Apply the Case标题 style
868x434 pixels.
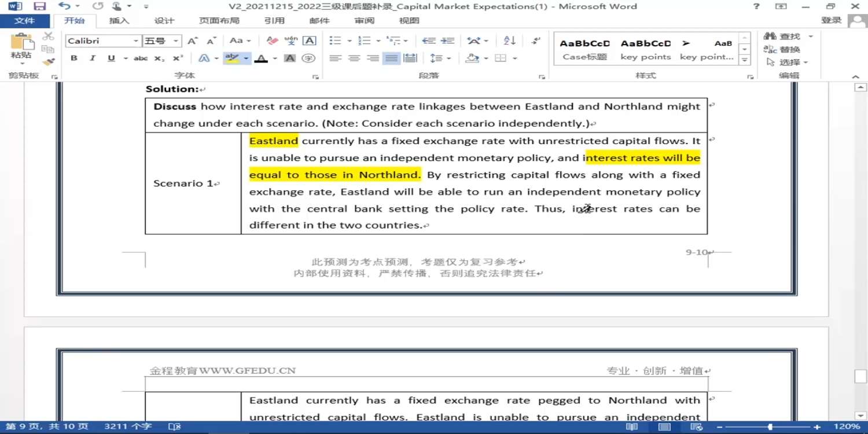pyautogui.click(x=584, y=50)
